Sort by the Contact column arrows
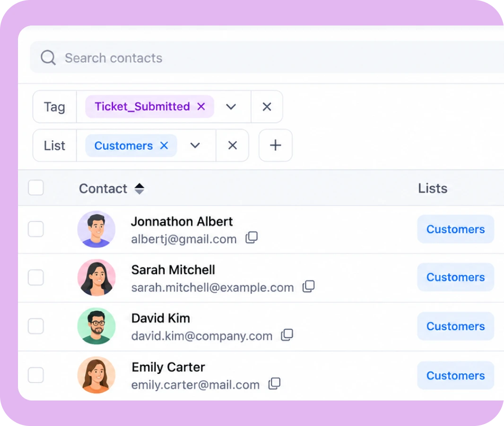The width and height of the screenshot is (504, 426). coord(139,188)
